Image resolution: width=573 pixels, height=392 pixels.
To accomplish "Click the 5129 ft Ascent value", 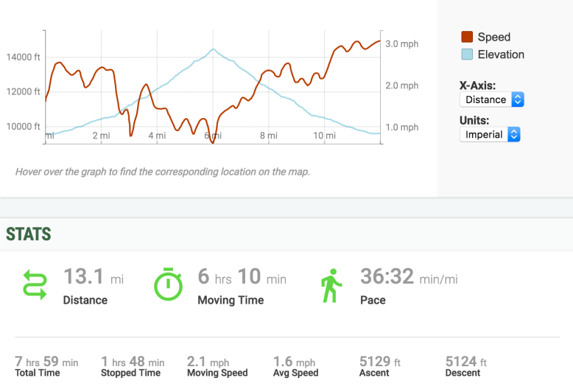I will click(x=379, y=362).
